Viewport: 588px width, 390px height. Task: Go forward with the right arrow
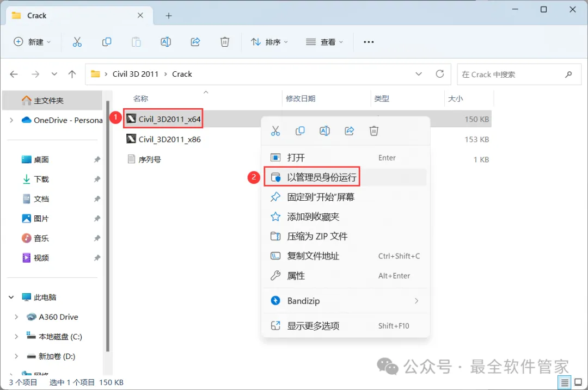pos(35,74)
